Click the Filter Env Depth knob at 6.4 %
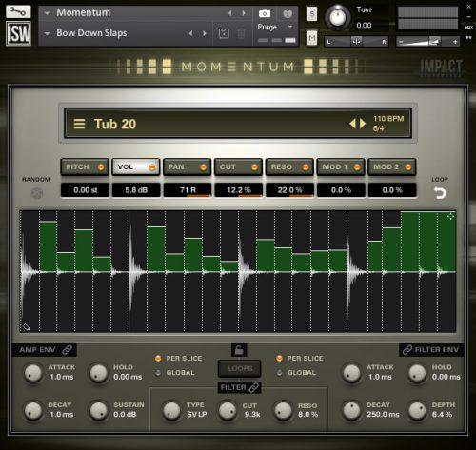 pos(417,410)
